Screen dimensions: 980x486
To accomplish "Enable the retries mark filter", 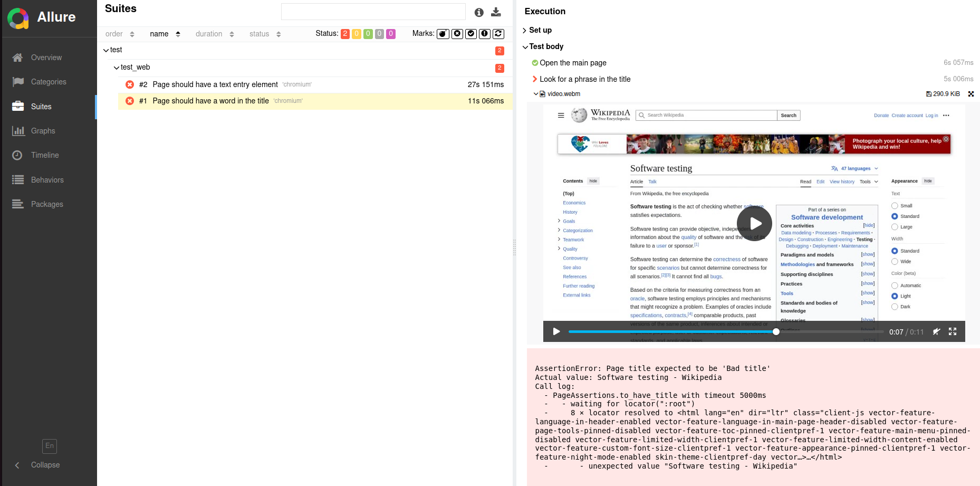I will pyautogui.click(x=497, y=33).
